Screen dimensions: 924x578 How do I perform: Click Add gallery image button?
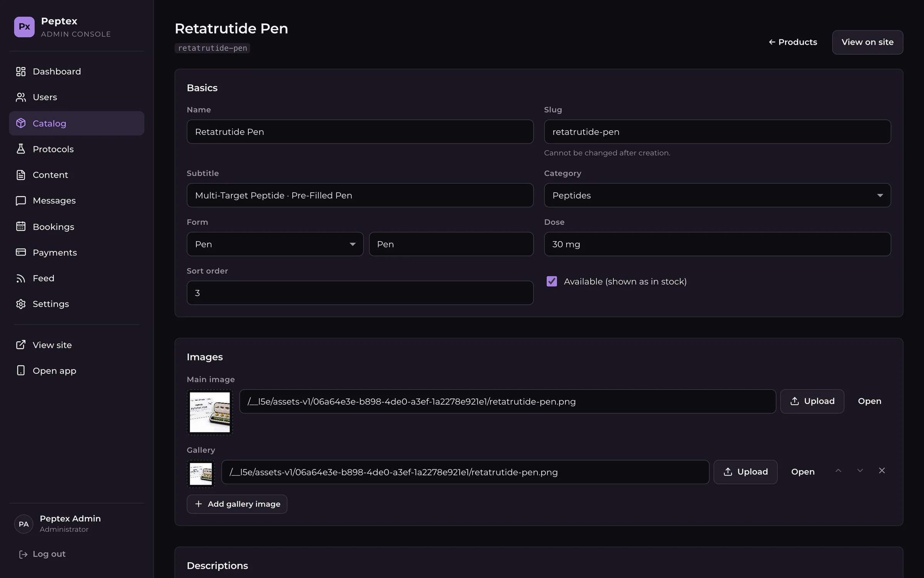237,504
